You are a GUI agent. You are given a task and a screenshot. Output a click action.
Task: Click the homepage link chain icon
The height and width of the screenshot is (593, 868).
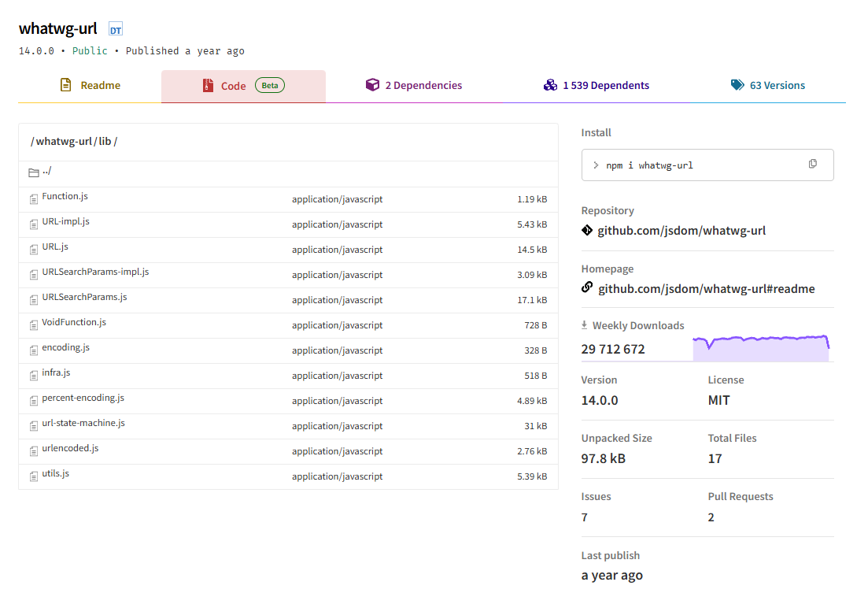tap(587, 288)
